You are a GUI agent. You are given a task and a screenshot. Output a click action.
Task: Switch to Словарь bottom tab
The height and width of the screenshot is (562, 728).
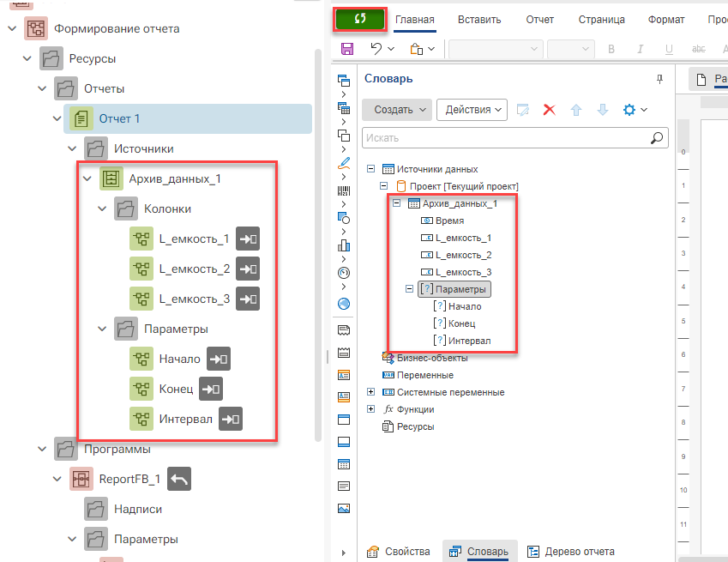(x=479, y=552)
